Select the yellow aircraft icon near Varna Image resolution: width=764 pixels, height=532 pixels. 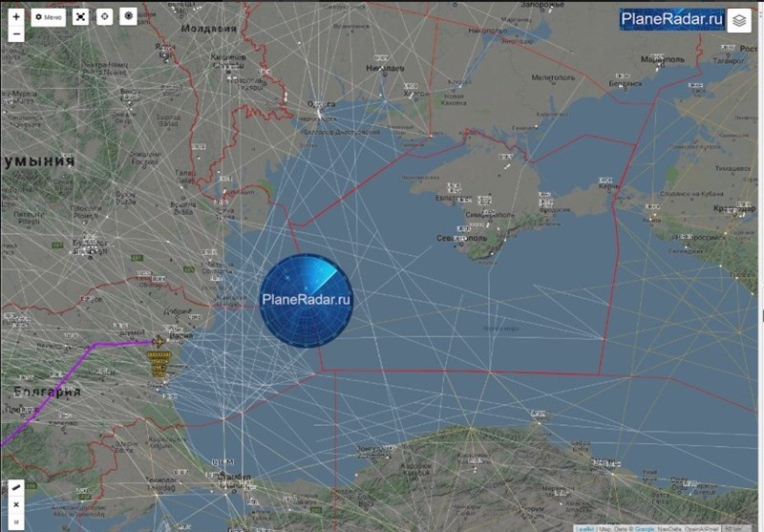coord(158,341)
